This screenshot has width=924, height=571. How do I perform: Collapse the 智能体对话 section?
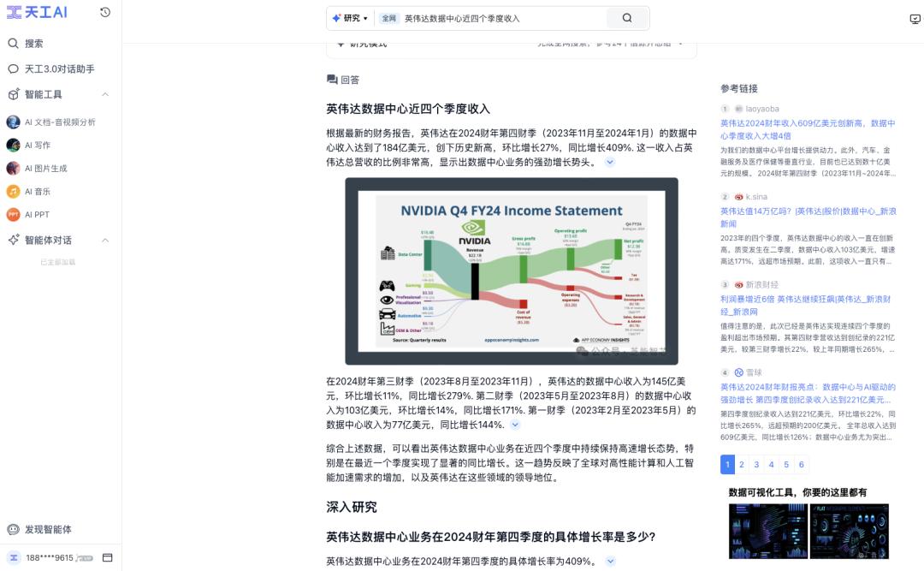coord(105,240)
